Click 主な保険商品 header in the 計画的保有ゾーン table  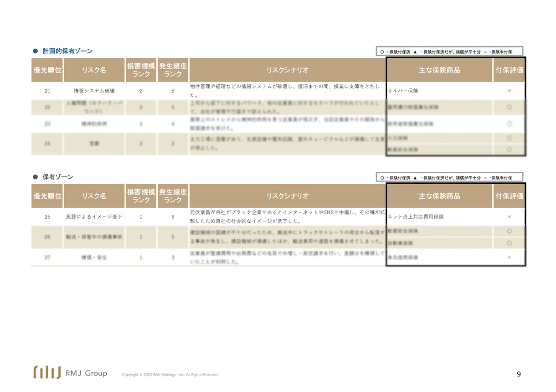(439, 70)
